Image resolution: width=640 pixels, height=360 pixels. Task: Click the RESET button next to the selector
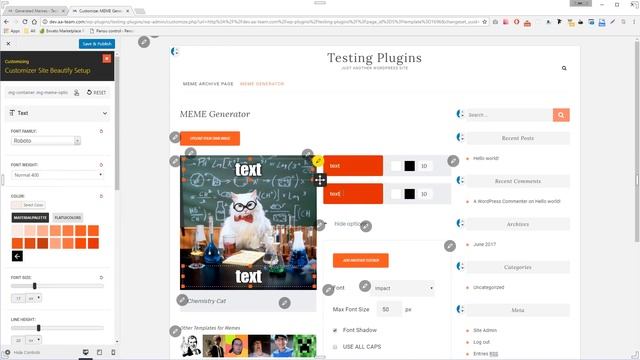(x=96, y=93)
